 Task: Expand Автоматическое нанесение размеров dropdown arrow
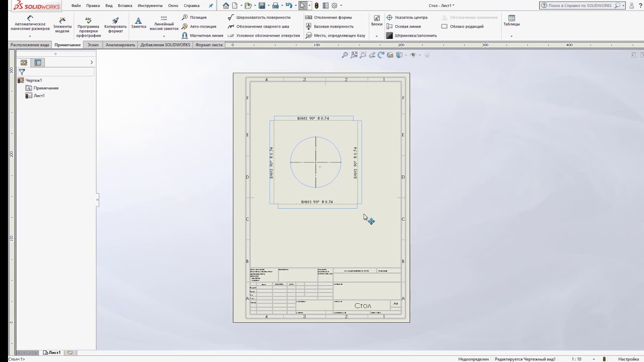[x=30, y=36]
